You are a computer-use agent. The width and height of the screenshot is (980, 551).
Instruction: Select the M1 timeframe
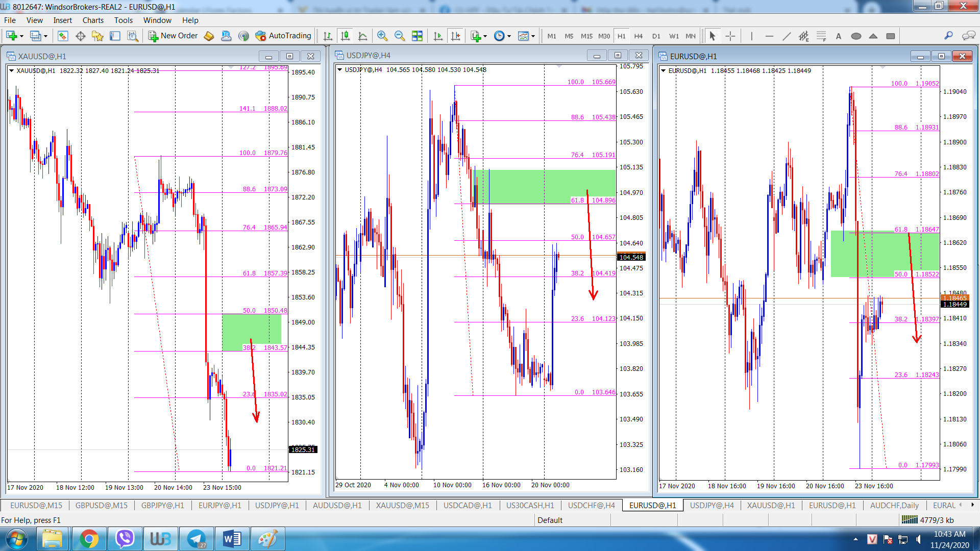[x=552, y=36]
